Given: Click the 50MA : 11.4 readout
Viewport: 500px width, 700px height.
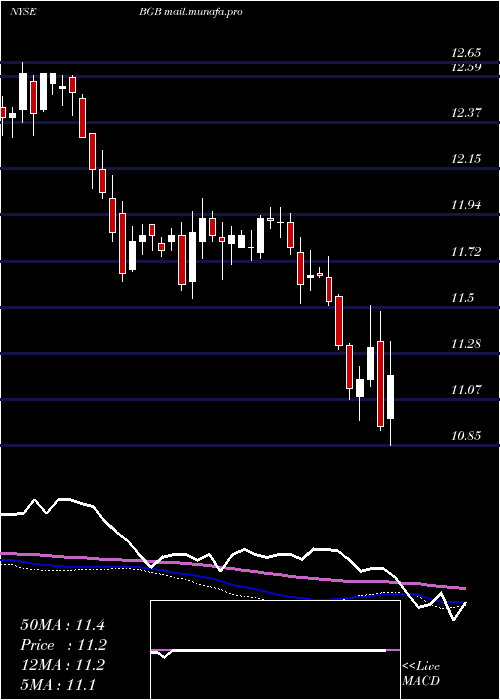Looking at the screenshot, I should [x=62, y=625].
